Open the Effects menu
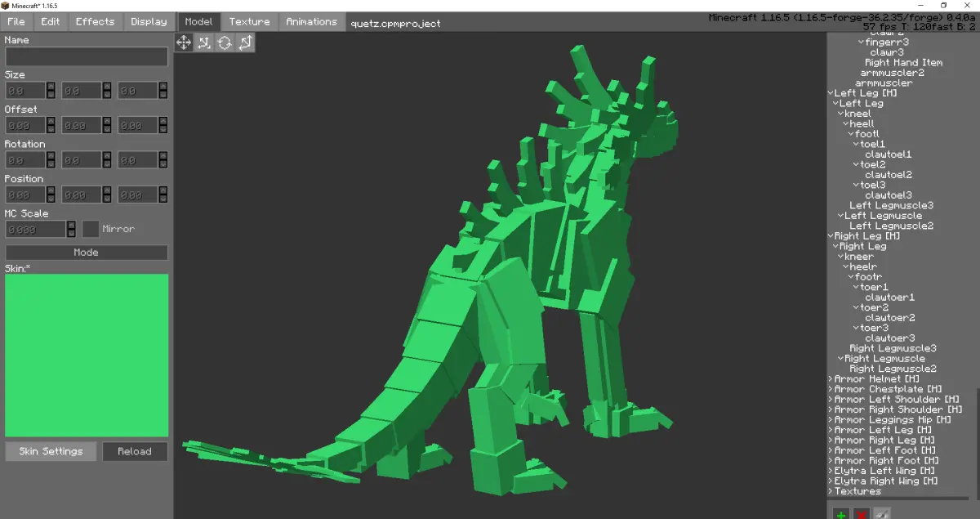 click(96, 22)
